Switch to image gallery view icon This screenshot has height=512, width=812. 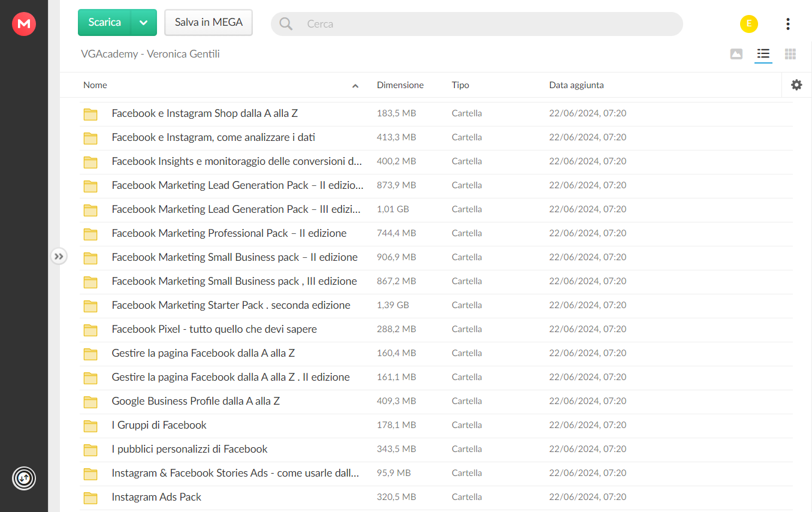[x=736, y=54]
